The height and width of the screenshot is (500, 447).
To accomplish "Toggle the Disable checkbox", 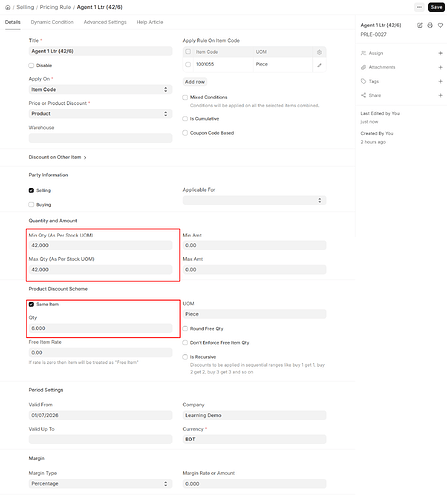I will click(31, 65).
